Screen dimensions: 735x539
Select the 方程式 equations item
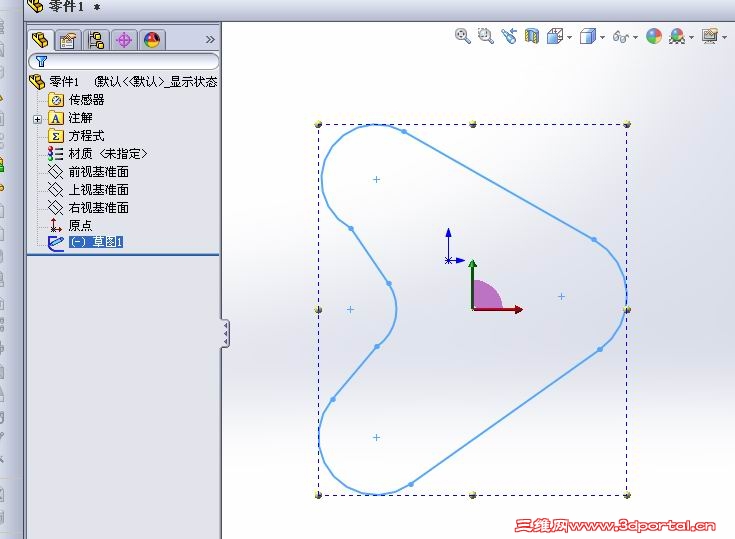[86, 136]
